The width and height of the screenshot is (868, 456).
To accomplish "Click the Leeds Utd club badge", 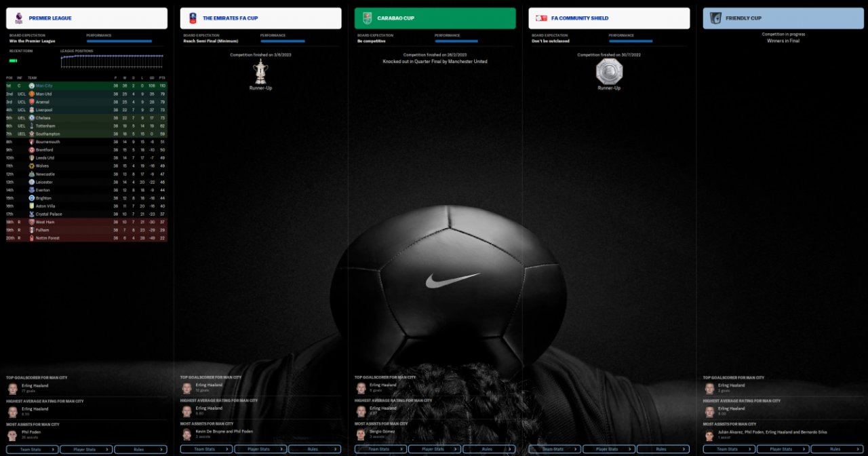I will click(32, 158).
